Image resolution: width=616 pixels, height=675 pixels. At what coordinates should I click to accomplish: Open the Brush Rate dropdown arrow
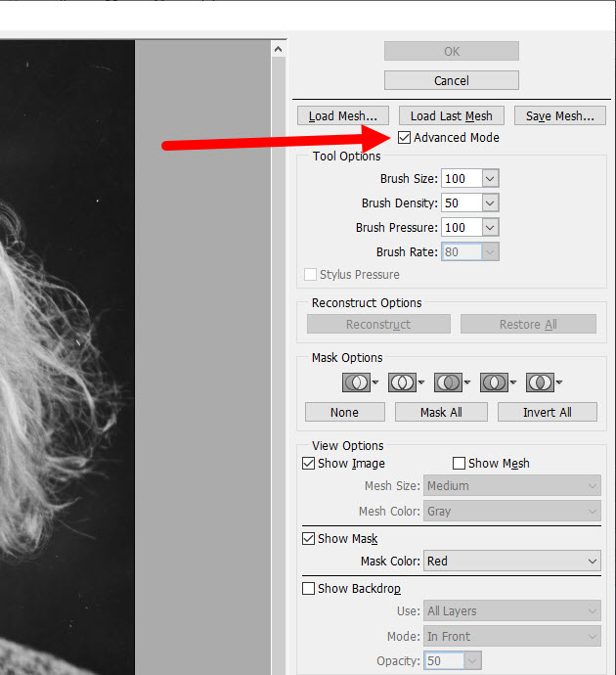490,251
